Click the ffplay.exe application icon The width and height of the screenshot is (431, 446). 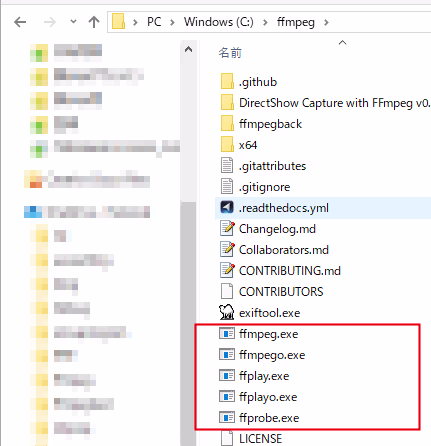[x=227, y=375]
